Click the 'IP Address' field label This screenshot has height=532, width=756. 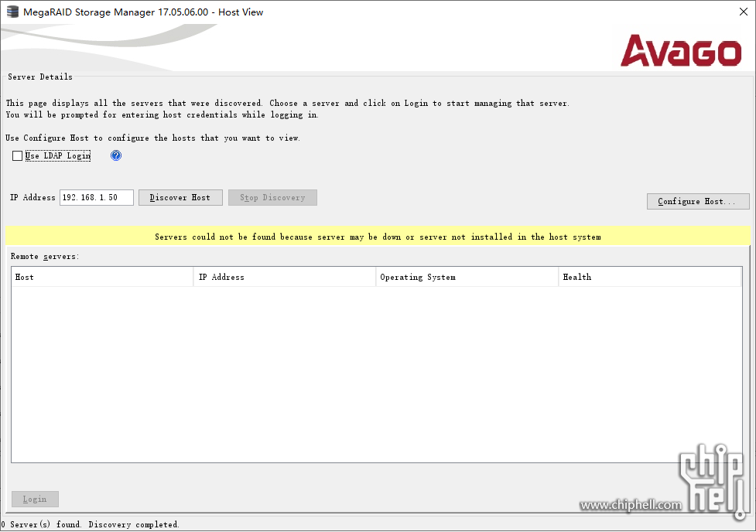point(32,198)
